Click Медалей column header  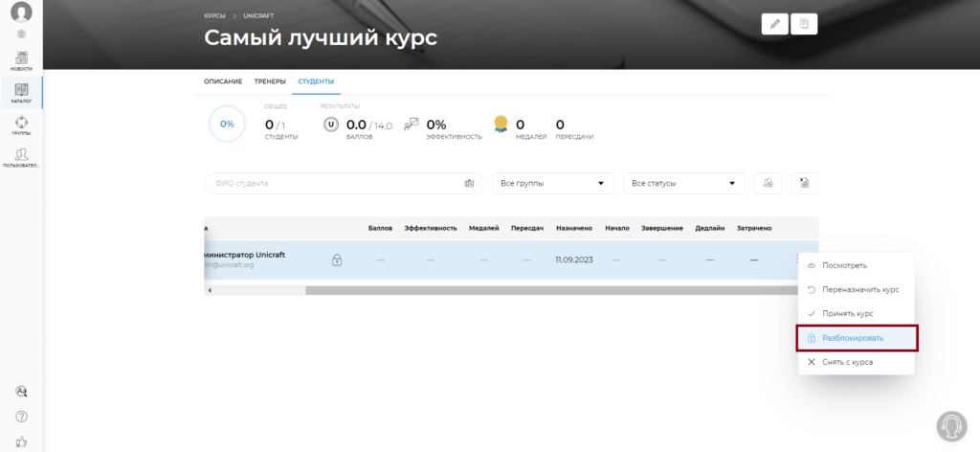(483, 228)
